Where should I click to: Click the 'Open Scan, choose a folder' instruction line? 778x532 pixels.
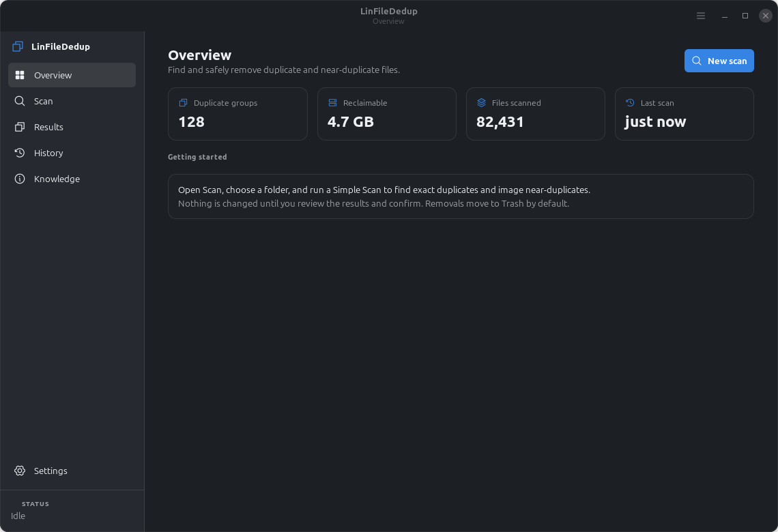tap(384, 190)
